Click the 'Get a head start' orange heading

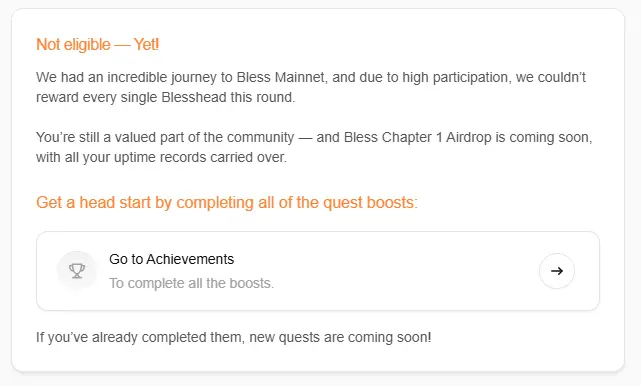click(x=227, y=203)
